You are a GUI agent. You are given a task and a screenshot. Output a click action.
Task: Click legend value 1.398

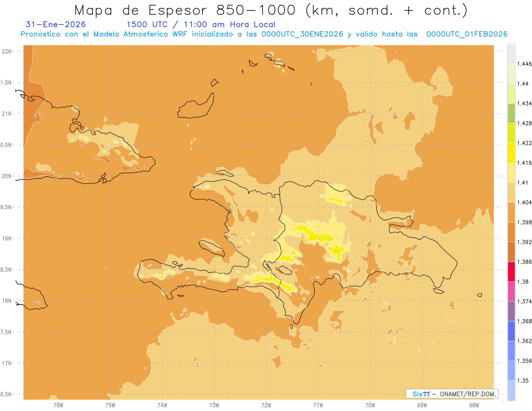(524, 222)
